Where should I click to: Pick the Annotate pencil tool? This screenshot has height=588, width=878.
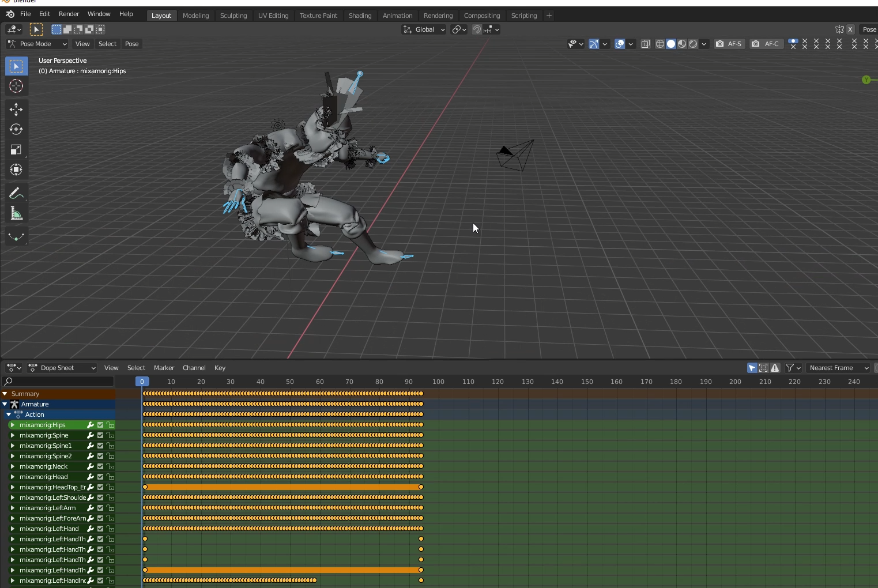16,194
